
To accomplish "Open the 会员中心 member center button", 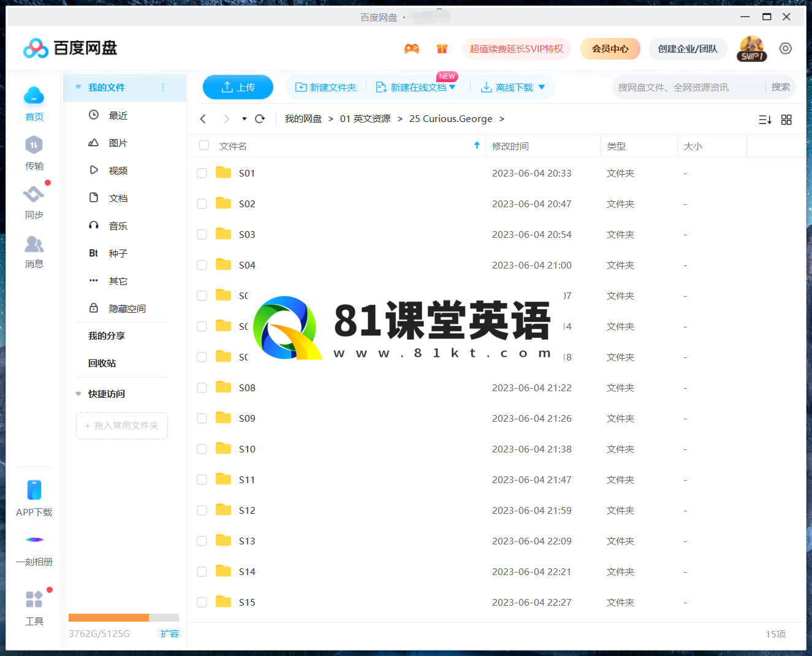I will [610, 48].
